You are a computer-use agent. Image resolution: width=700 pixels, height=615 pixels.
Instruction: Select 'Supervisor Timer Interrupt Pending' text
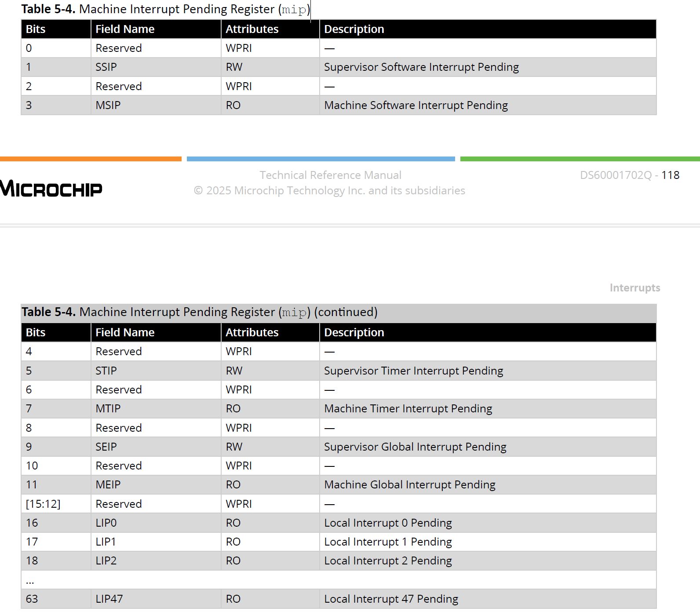(x=413, y=371)
